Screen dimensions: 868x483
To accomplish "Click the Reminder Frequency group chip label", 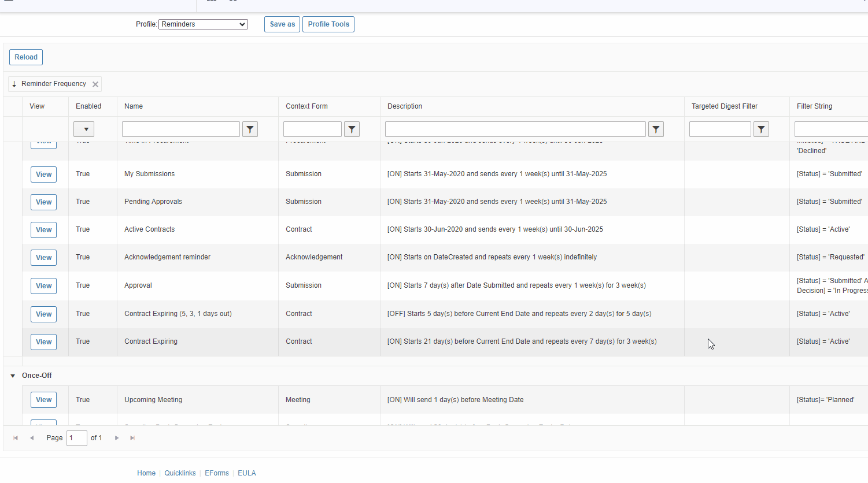I will pos(54,84).
